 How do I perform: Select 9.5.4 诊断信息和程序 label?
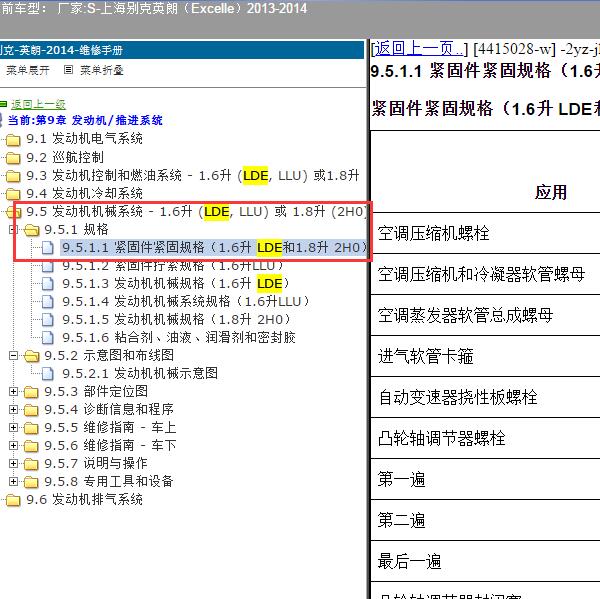pyautogui.click(x=109, y=409)
